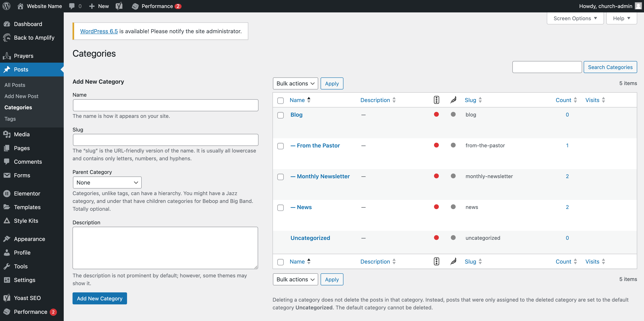Click the red SEO dot for Blog
Image resolution: width=644 pixels, height=321 pixels.
pyautogui.click(x=436, y=114)
